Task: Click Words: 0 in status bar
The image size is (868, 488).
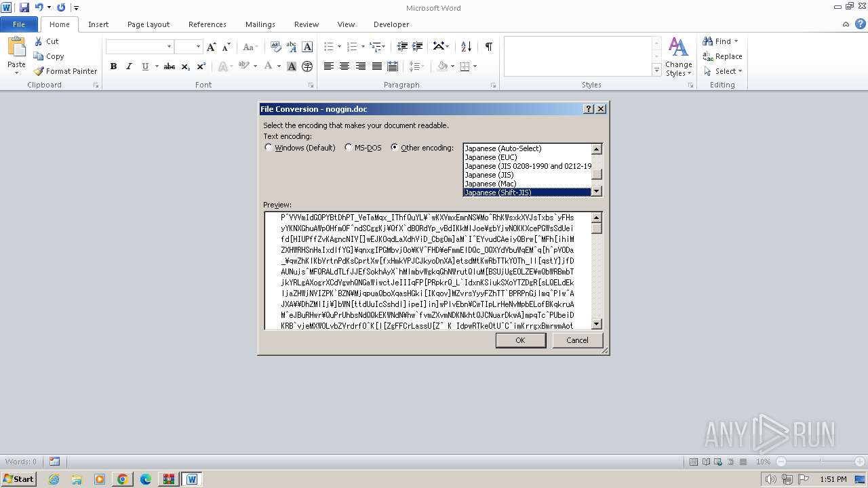Action: [20, 462]
